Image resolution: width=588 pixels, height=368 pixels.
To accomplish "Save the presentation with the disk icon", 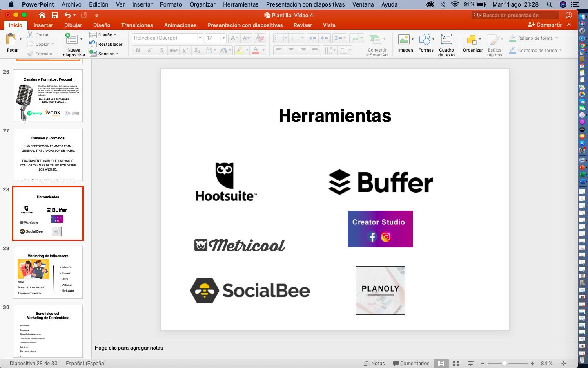I will click(54, 15).
